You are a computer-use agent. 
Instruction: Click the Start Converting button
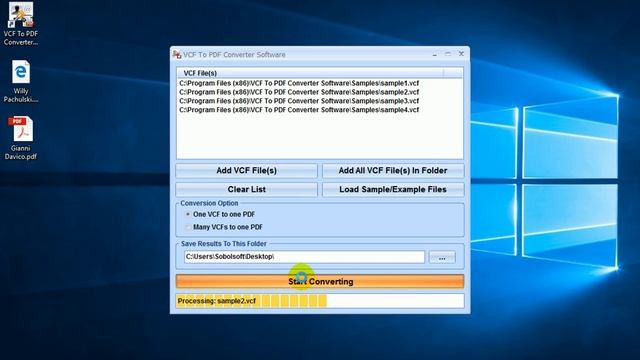[320, 281]
